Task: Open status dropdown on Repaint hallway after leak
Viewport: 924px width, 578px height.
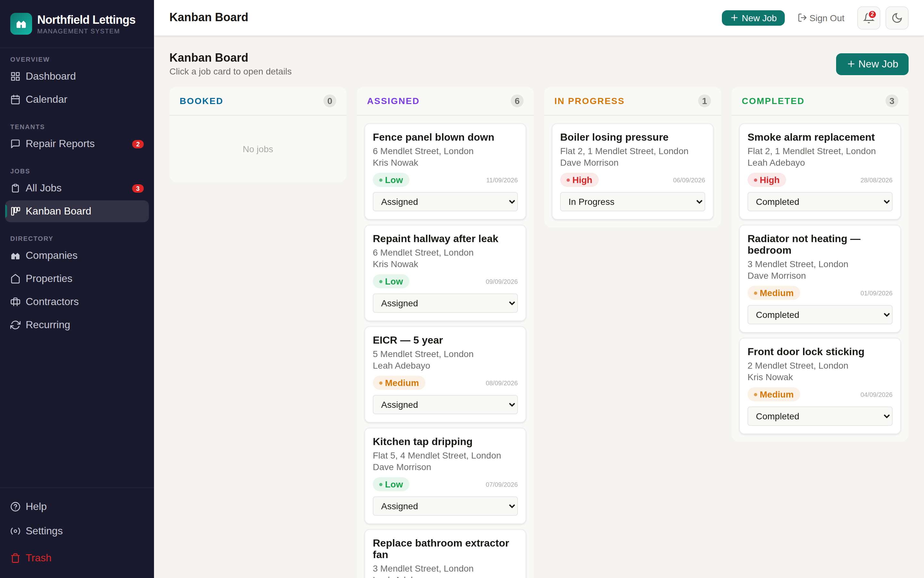Action: pyautogui.click(x=445, y=303)
